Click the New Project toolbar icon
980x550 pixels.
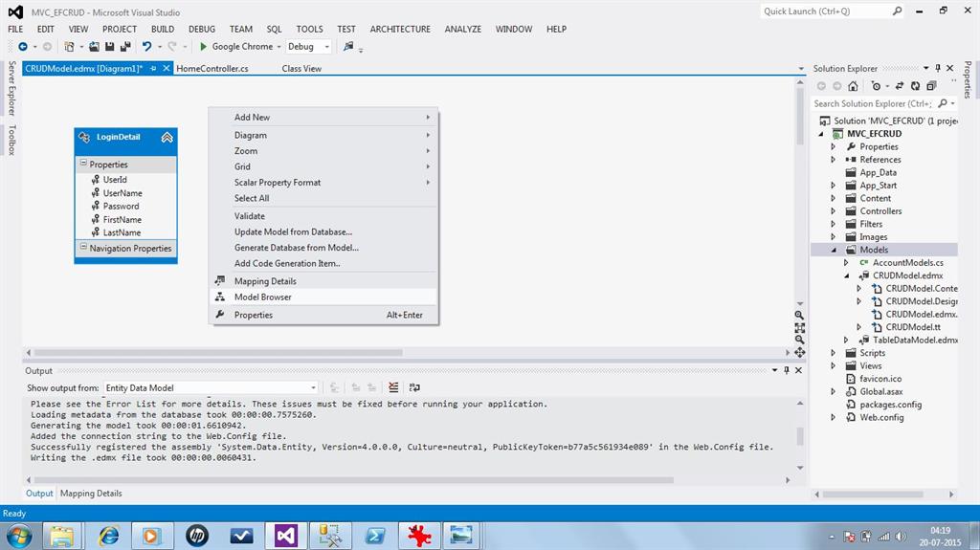[x=69, y=47]
